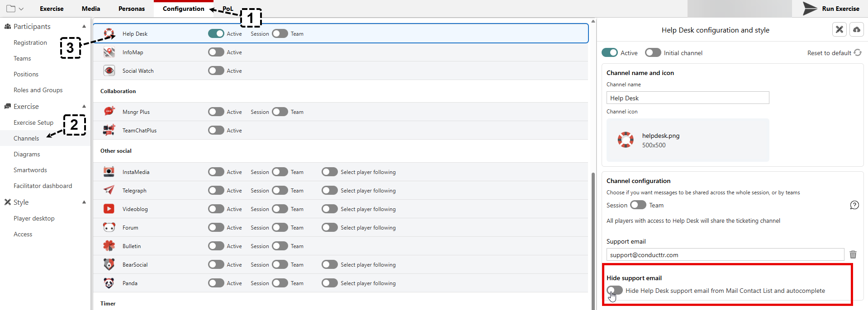Click Run Exercise button

[x=831, y=9]
